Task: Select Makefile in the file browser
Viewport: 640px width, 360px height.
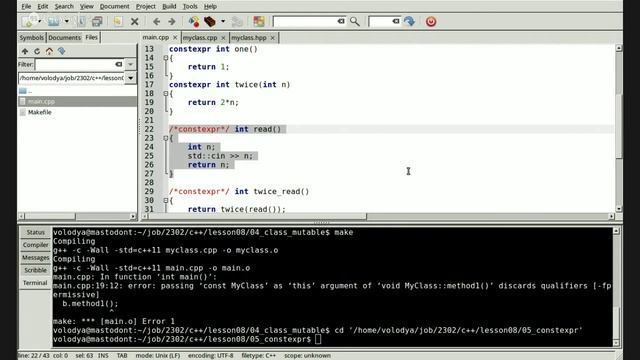Action: point(77,112)
